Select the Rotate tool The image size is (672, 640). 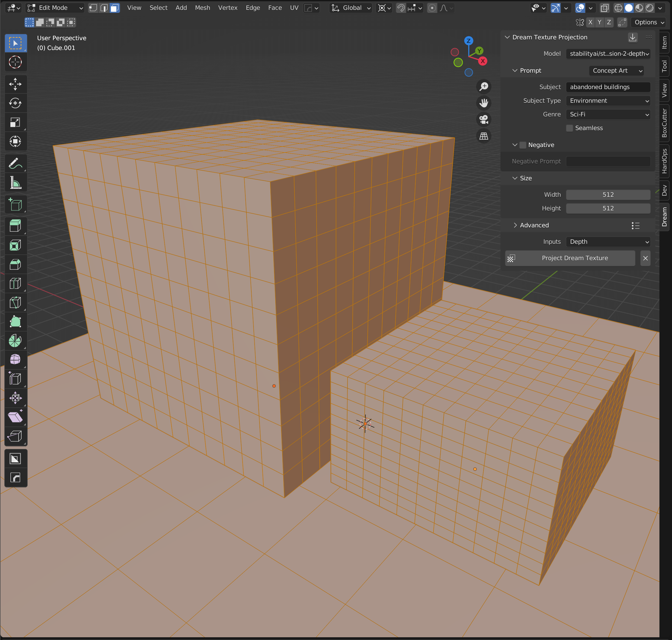[x=15, y=103]
